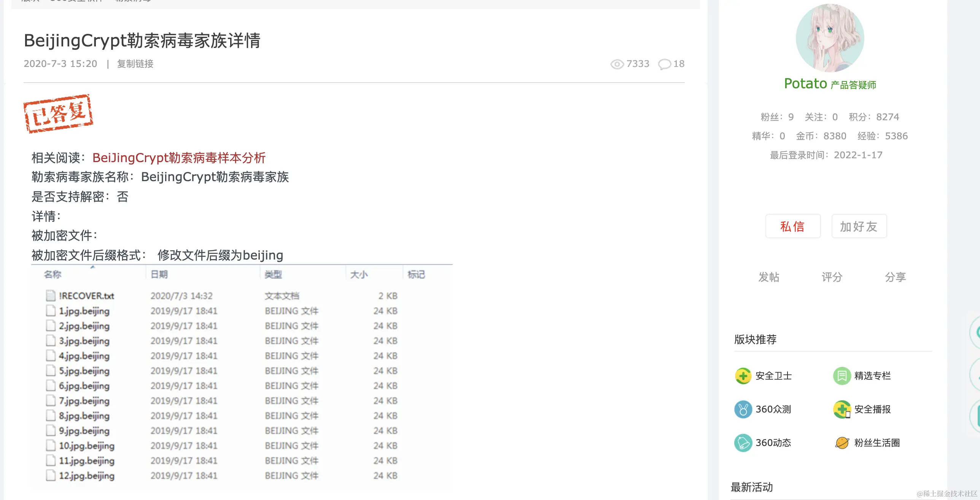Image resolution: width=980 pixels, height=500 pixels.
Task: Select the 360动态 bell icon
Action: tap(743, 443)
